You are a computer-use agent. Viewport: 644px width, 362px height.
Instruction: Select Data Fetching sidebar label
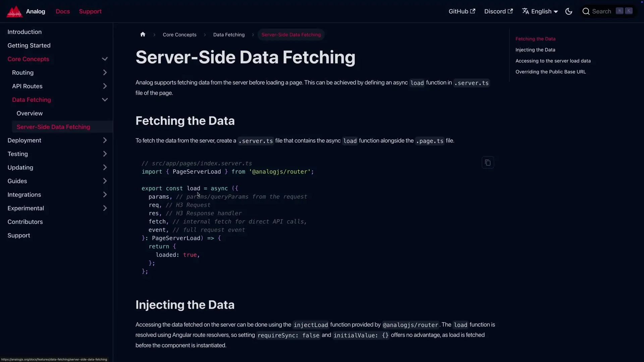32,100
